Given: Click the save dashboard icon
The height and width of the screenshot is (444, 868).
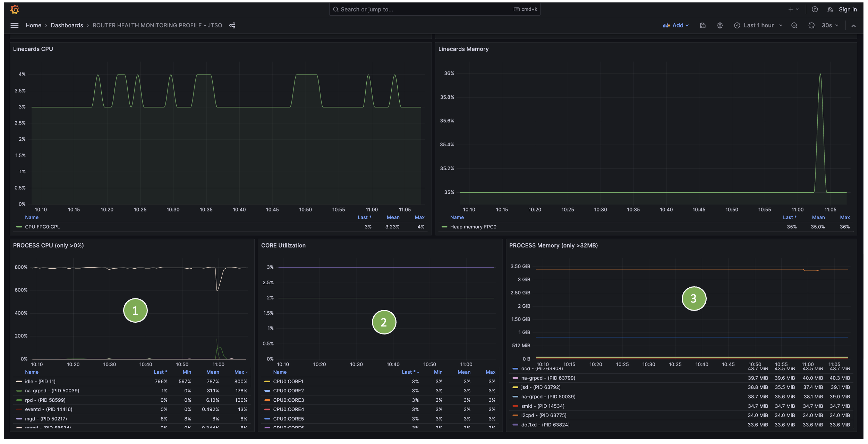Looking at the screenshot, I should [x=703, y=25].
